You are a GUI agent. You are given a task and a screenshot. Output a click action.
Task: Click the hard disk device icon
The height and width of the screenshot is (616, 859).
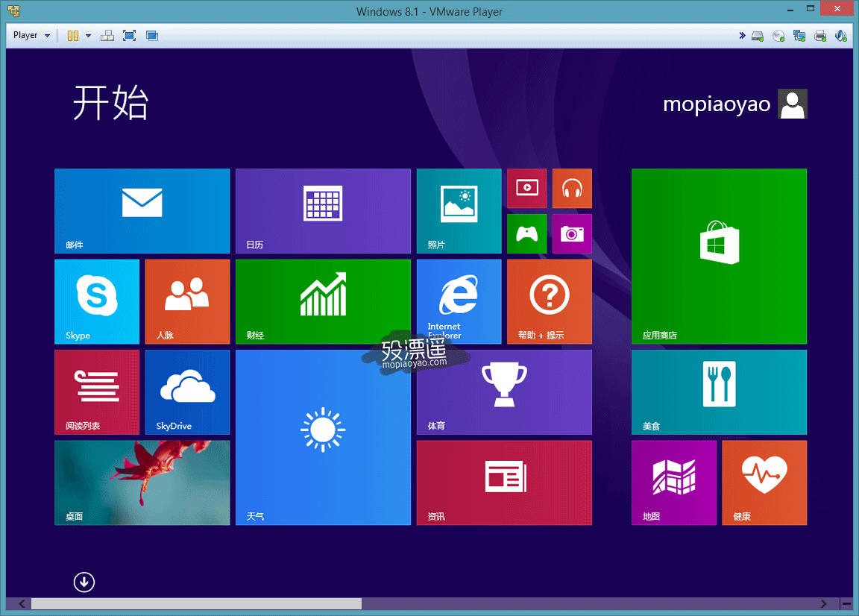pos(758,37)
